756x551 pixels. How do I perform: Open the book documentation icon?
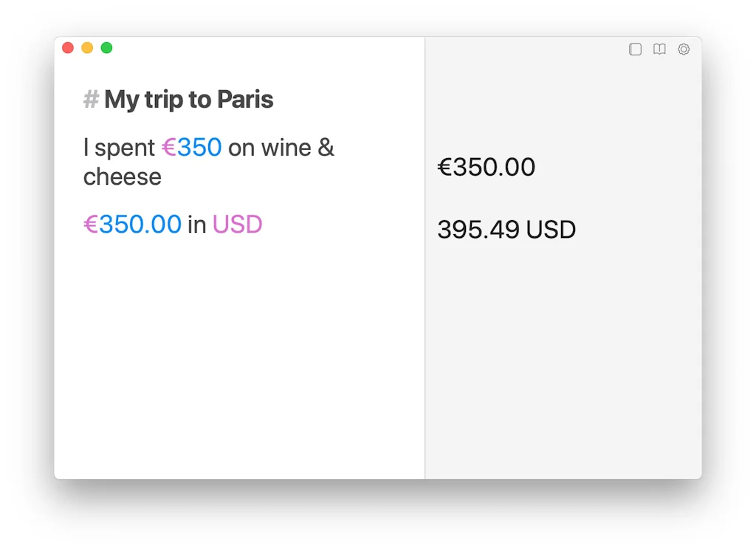(659, 49)
